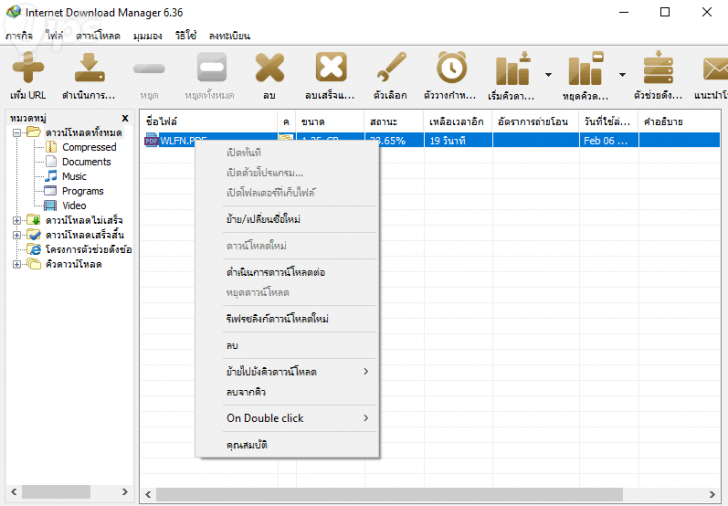
Task: Click the Feb 06 date cell
Action: 609,141
